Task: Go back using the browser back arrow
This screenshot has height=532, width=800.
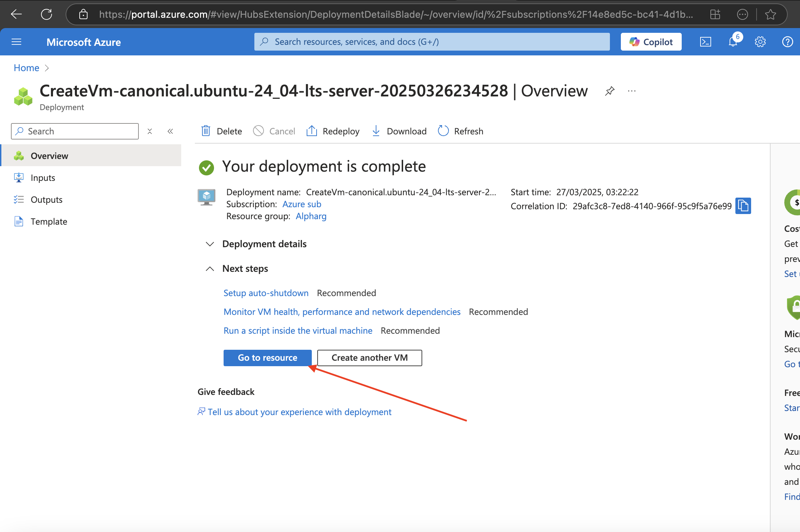Action: pyautogui.click(x=16, y=14)
